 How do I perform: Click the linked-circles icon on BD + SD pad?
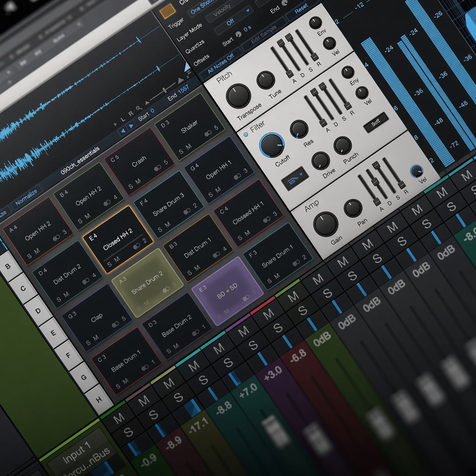[x=246, y=298]
